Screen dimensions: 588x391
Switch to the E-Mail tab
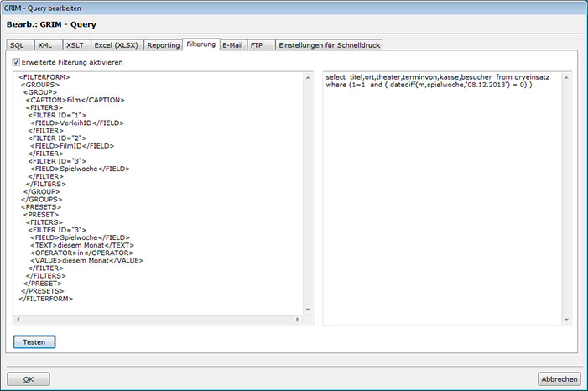coord(234,45)
